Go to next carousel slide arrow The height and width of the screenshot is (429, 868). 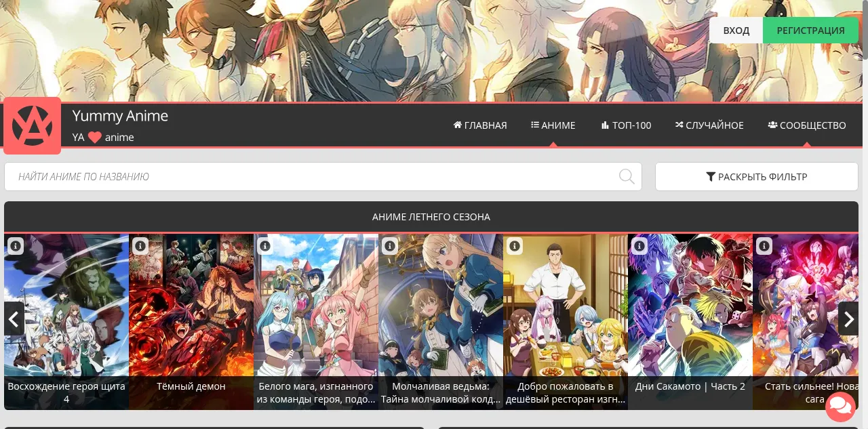(x=848, y=319)
